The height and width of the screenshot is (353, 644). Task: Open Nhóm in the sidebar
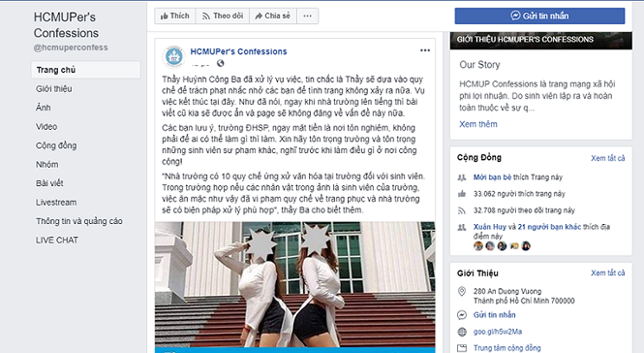coord(46,165)
